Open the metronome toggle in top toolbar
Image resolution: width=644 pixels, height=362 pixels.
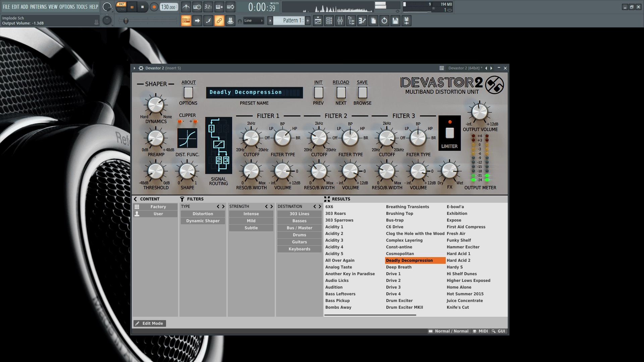coord(186,7)
